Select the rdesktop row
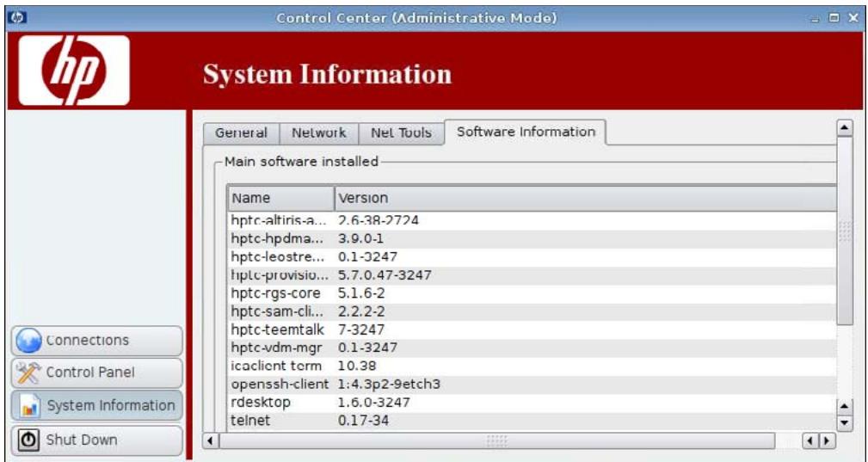 click(x=532, y=403)
